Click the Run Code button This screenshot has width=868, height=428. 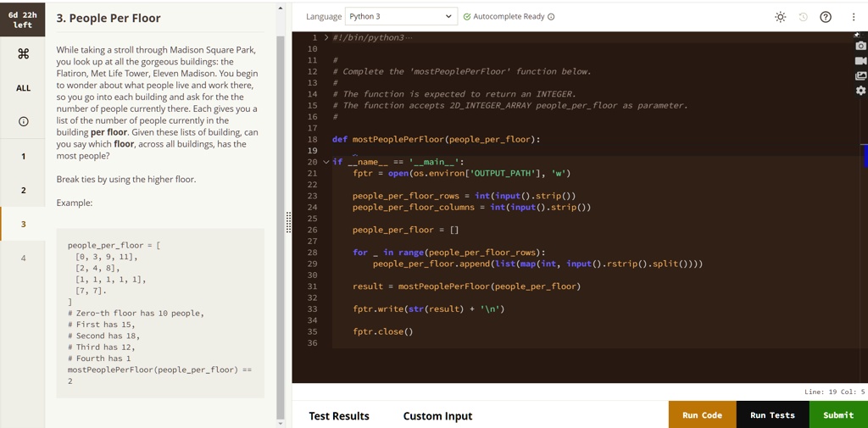tap(703, 414)
